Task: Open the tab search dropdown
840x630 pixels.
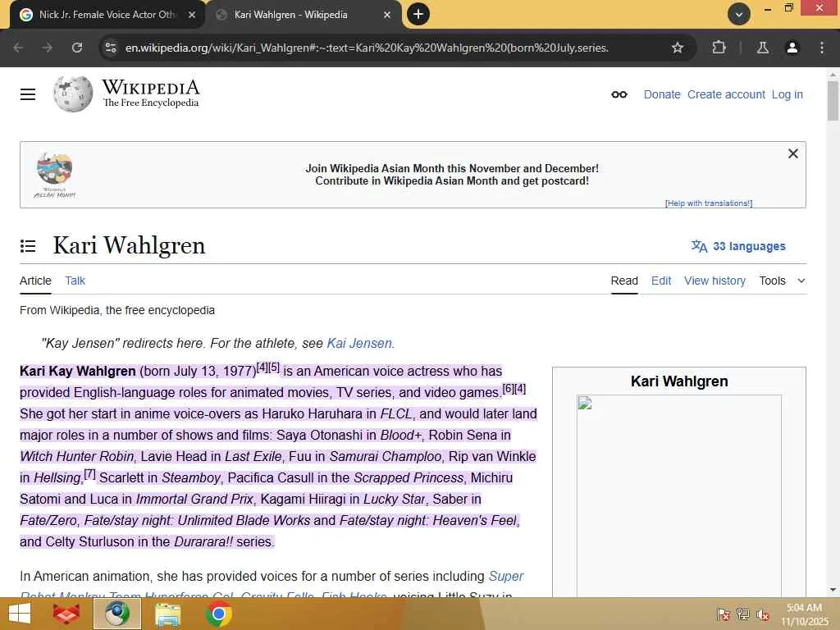Action: coord(739,15)
